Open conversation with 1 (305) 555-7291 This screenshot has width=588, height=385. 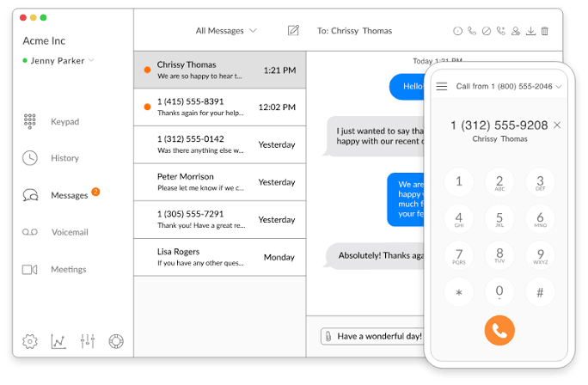(x=220, y=220)
